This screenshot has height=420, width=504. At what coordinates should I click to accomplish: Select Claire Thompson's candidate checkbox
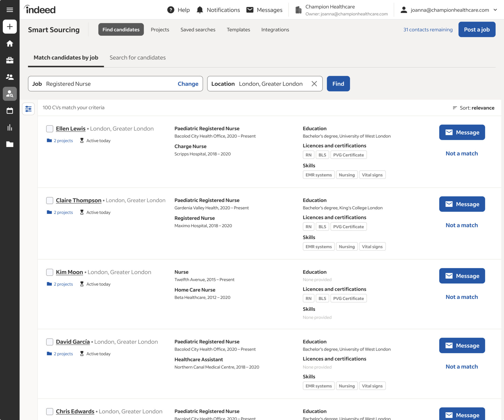49,200
